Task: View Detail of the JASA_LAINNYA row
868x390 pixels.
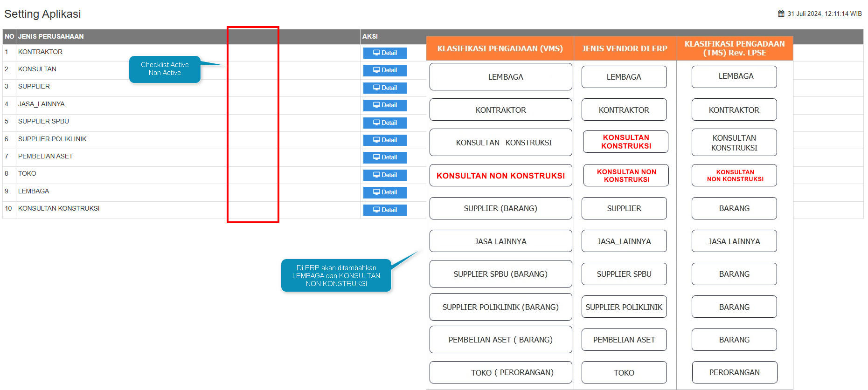Action: click(x=385, y=105)
